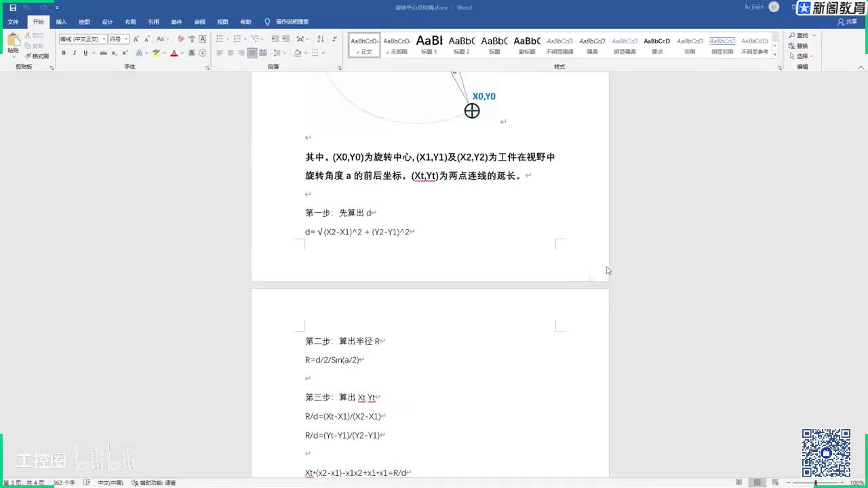Click the distributed alignment icon
The height and width of the screenshot is (488, 868).
click(263, 53)
